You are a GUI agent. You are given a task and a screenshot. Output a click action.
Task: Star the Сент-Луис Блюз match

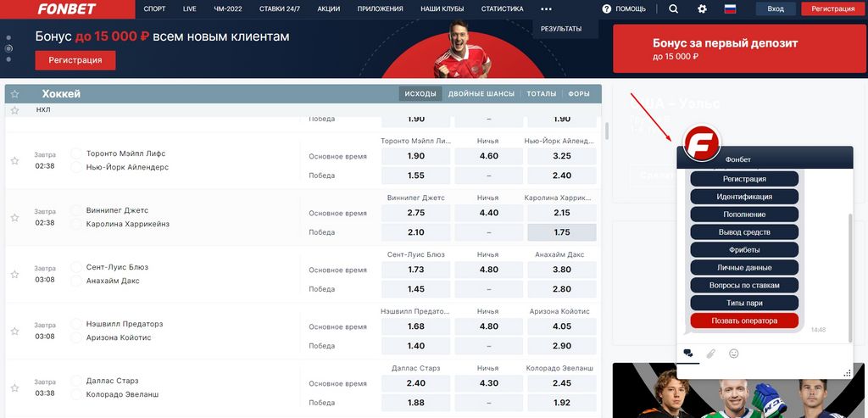(15, 274)
